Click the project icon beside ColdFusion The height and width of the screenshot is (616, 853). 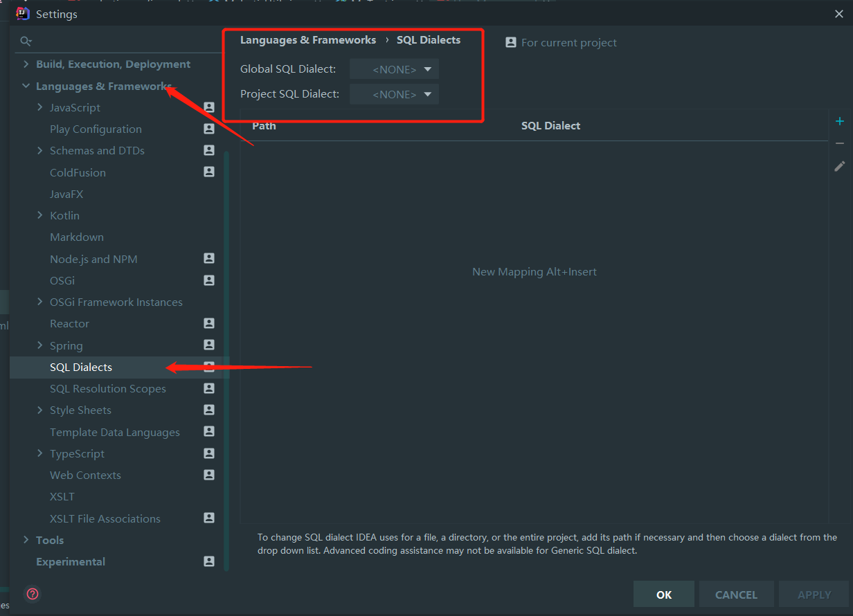[209, 172]
